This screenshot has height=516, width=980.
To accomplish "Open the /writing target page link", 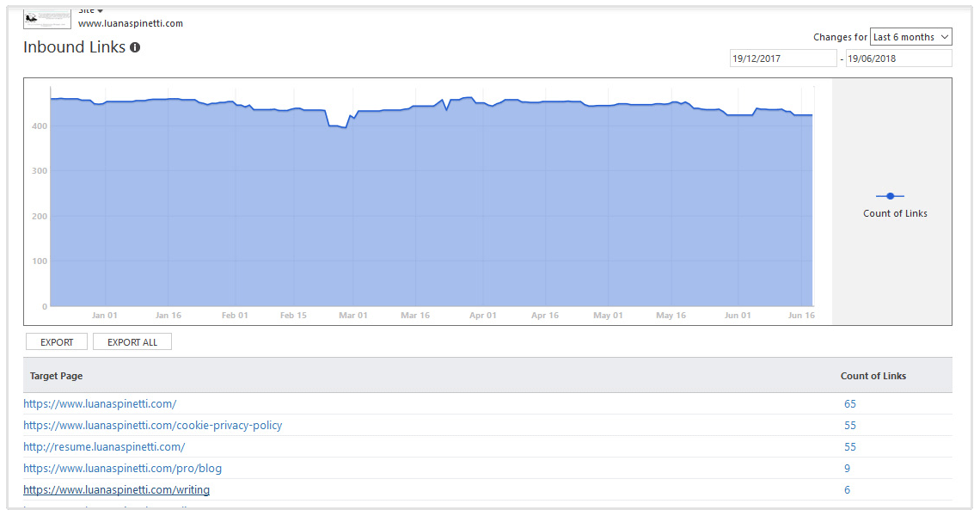I will point(116,489).
